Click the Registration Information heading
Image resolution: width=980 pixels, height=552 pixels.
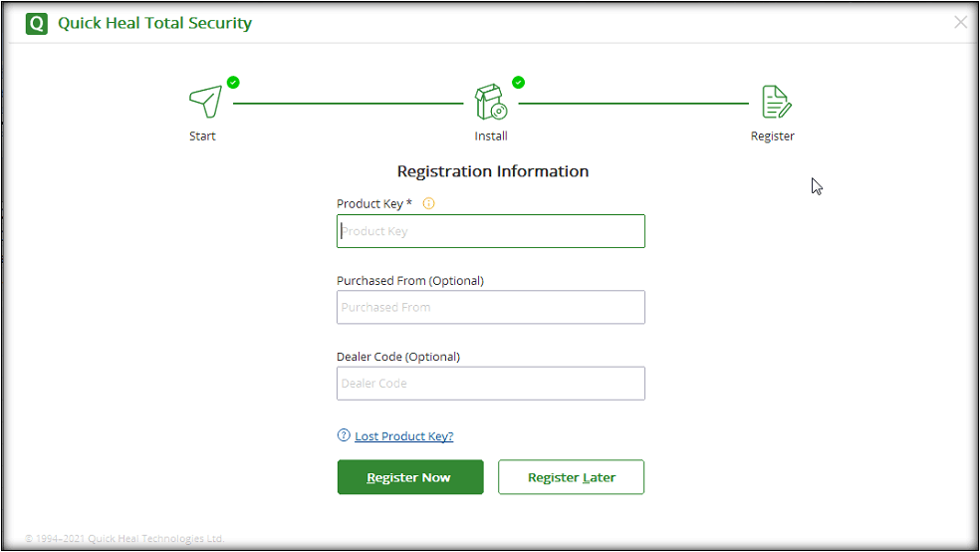click(493, 171)
